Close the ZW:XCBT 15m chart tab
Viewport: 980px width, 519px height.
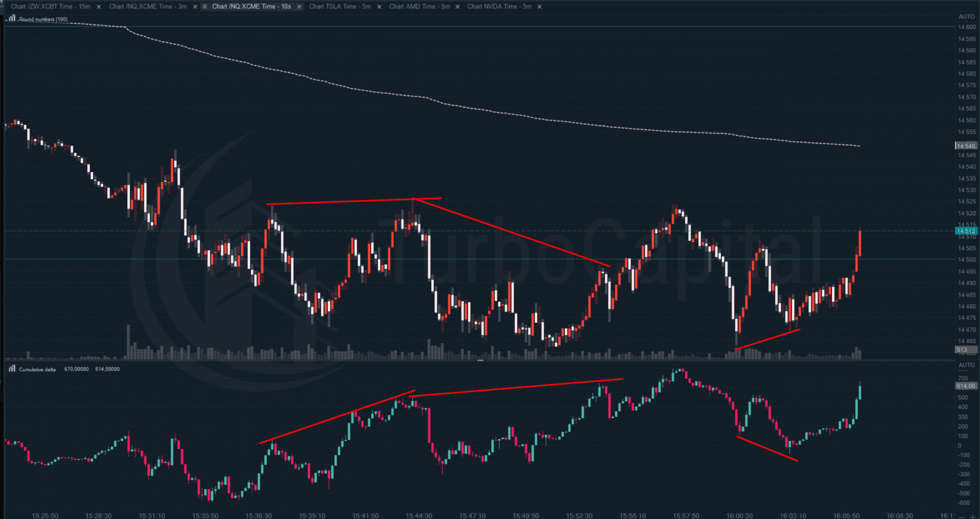[99, 7]
